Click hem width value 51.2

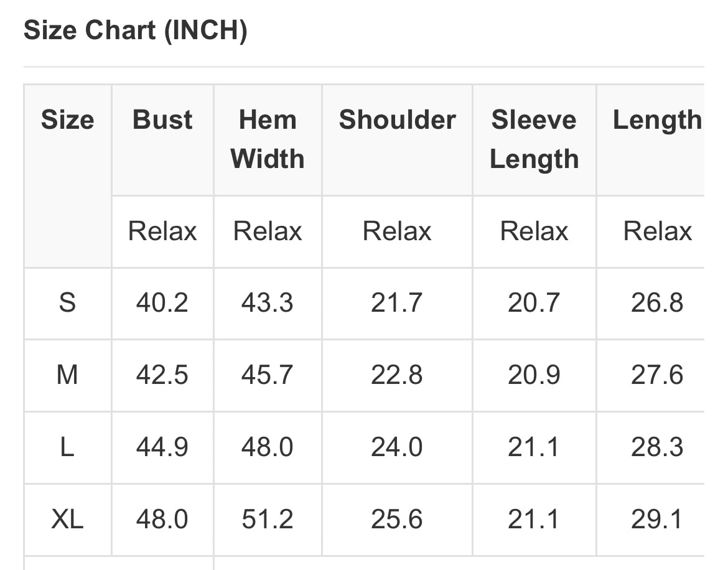pos(267,519)
